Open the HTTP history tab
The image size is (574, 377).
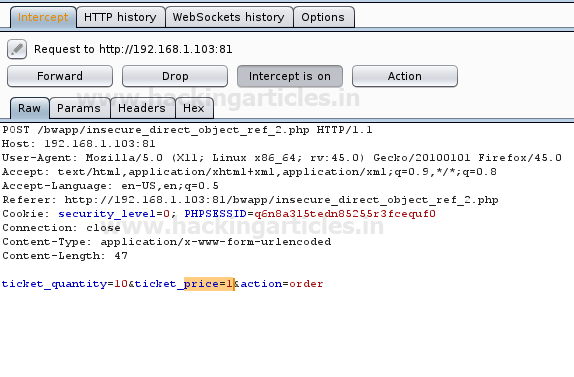pyautogui.click(x=120, y=17)
